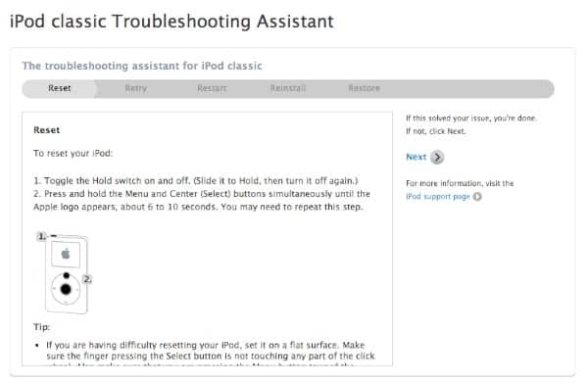The image size is (588, 383).
Task: Click step 2 Press and hold Menu text
Action: [202, 201]
